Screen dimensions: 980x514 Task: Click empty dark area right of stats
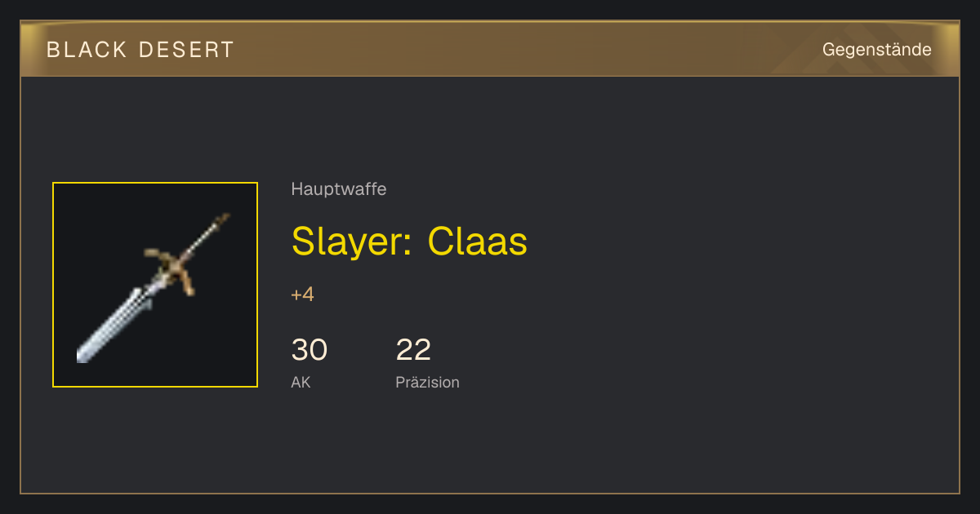694,359
